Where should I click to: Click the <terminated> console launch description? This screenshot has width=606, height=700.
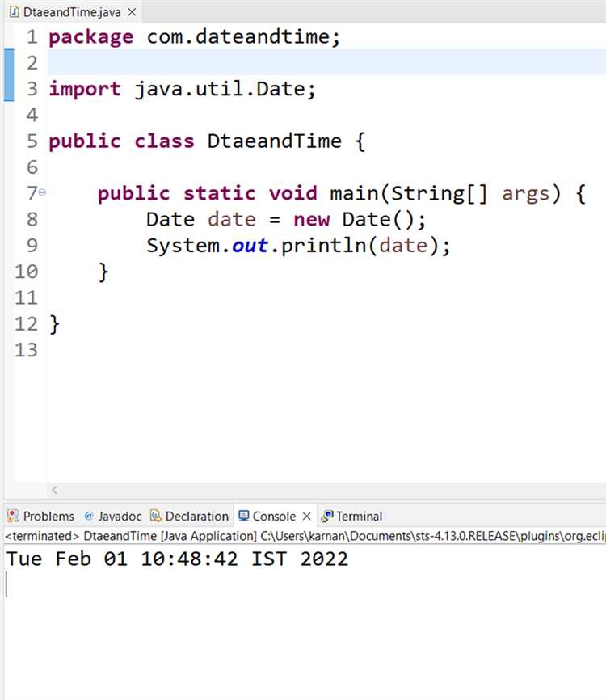point(305,536)
